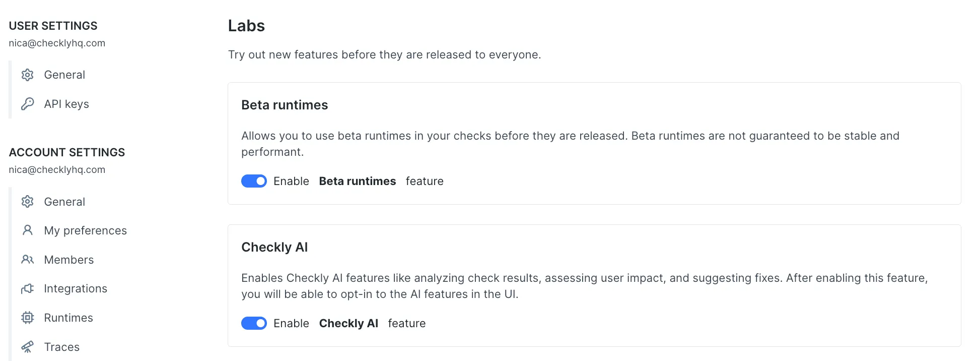The height and width of the screenshot is (361, 980).
Task: Click the Integrations plug icon
Action: coord(28,288)
